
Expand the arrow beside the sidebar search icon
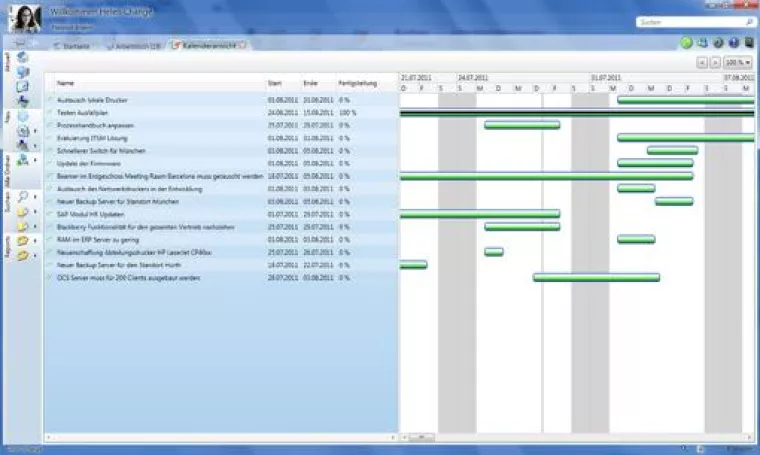(x=36, y=197)
